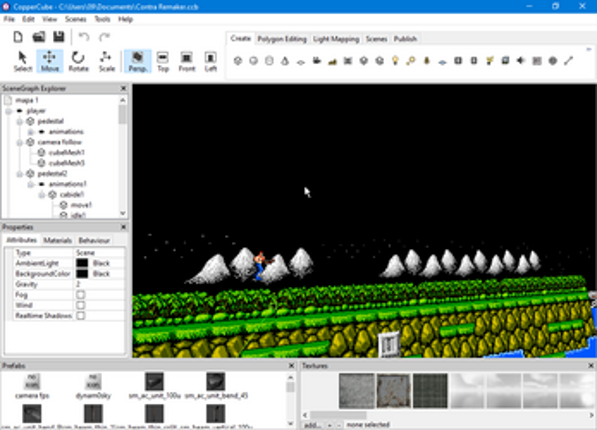
Task: Open the Help menu
Action: click(125, 19)
